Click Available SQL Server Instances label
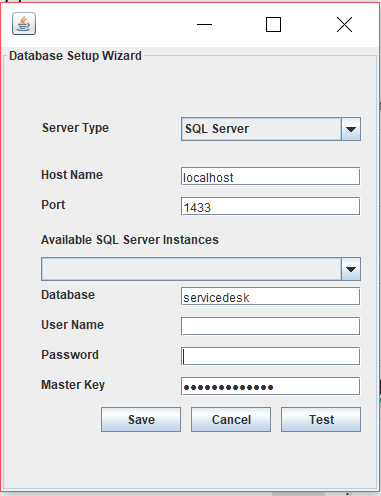 [x=130, y=240]
